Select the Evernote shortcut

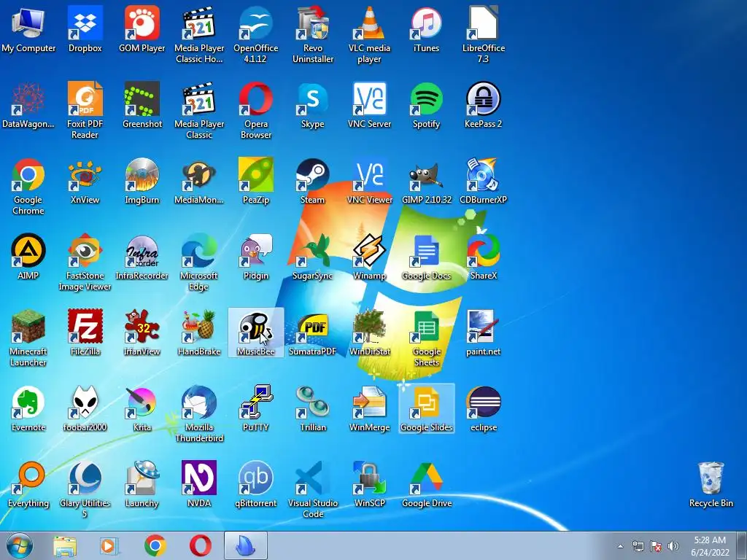click(x=28, y=408)
